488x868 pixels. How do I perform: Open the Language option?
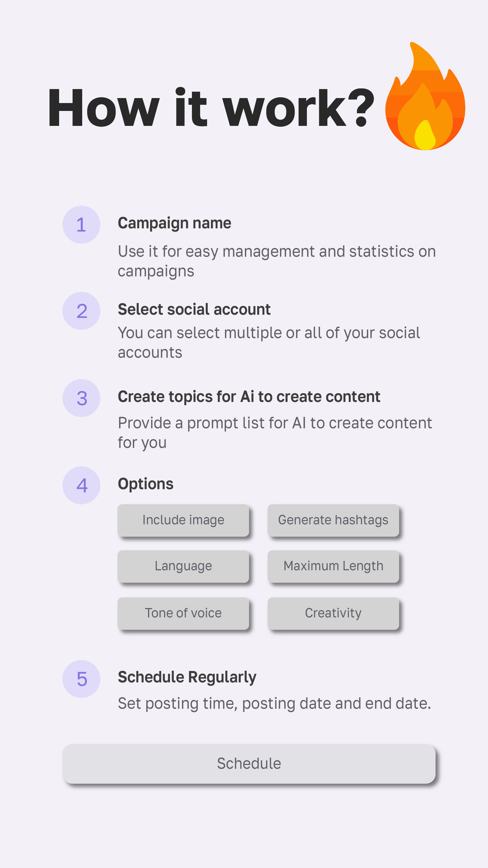click(x=183, y=566)
